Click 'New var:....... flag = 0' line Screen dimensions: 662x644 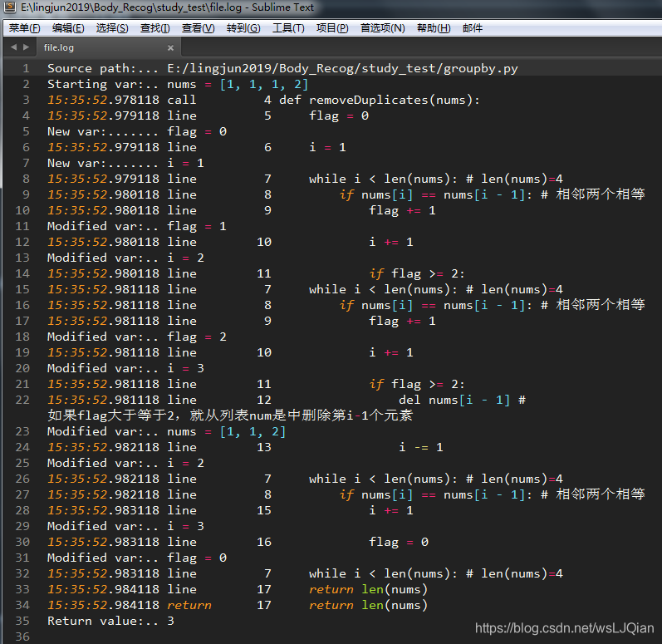coord(137,131)
